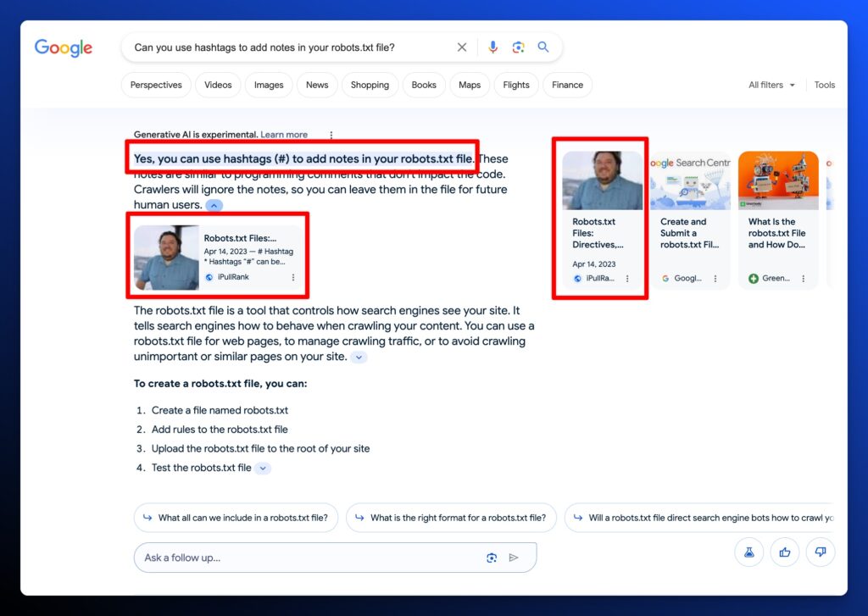
Task: Activate voice search with the microphone icon
Action: click(493, 47)
